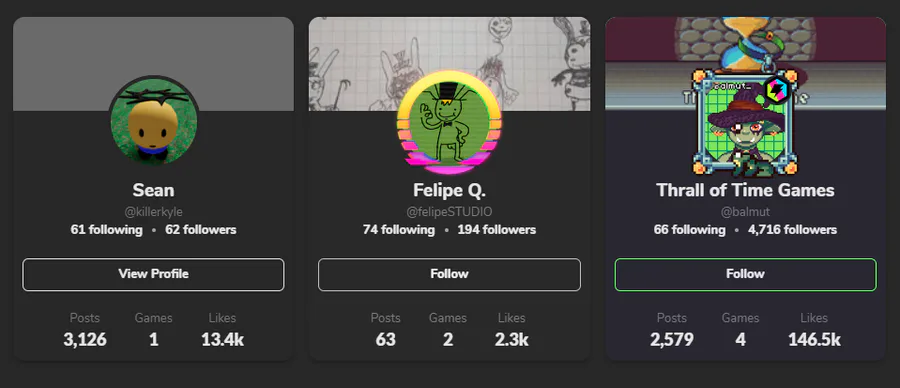Open the balmut witch pixel-art avatar
The width and height of the screenshot is (900, 388).
(745, 122)
